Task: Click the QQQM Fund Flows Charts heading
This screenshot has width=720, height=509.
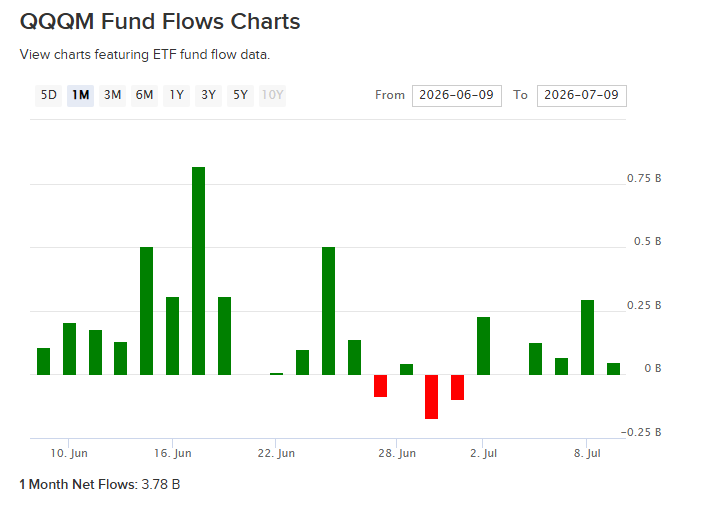Action: tap(160, 22)
